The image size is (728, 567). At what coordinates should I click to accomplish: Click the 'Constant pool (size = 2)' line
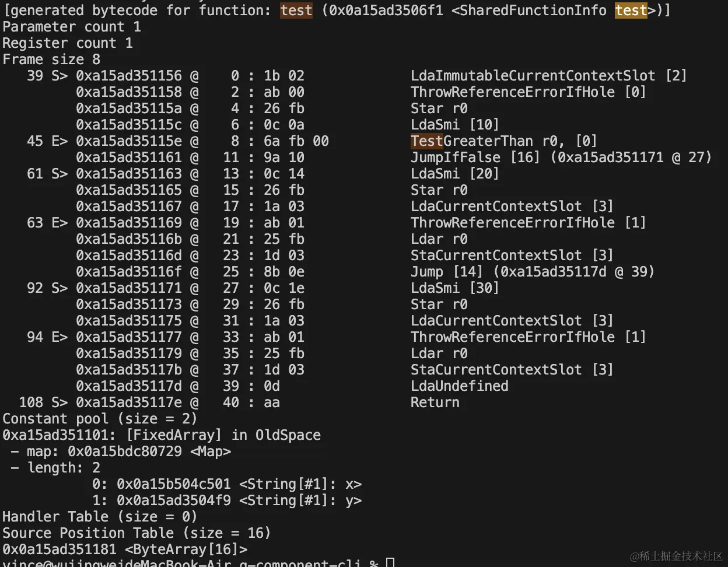click(100, 419)
